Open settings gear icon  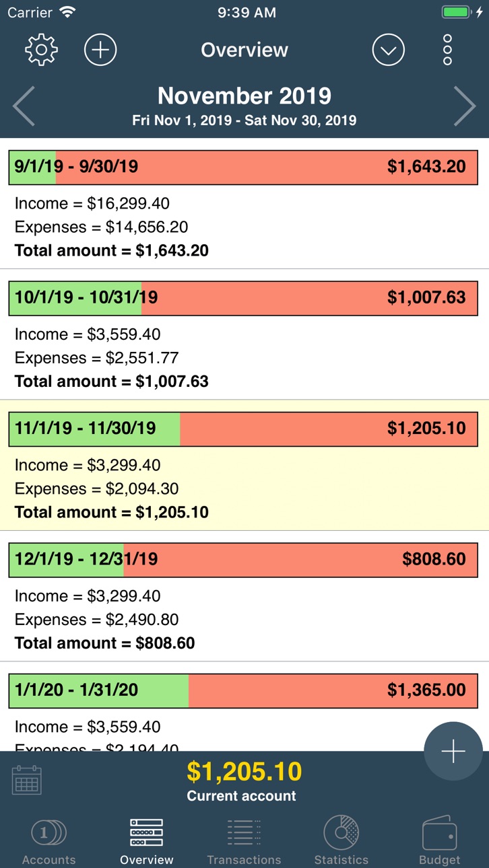click(x=42, y=50)
